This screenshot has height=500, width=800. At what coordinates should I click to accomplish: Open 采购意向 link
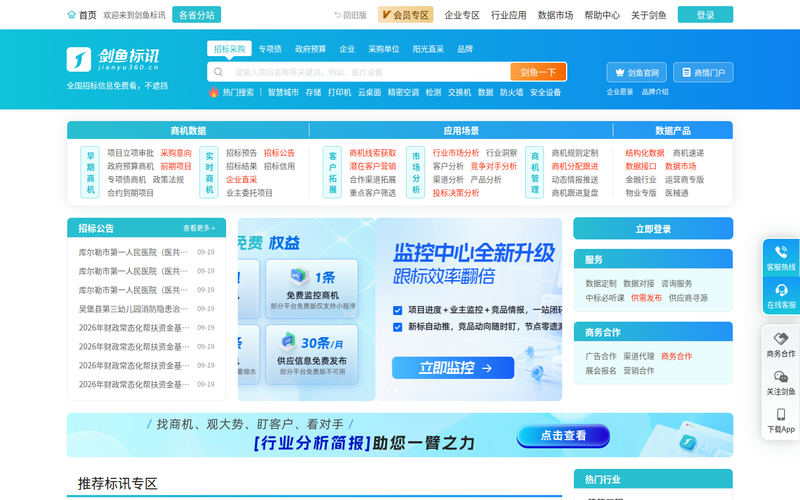coord(176,153)
